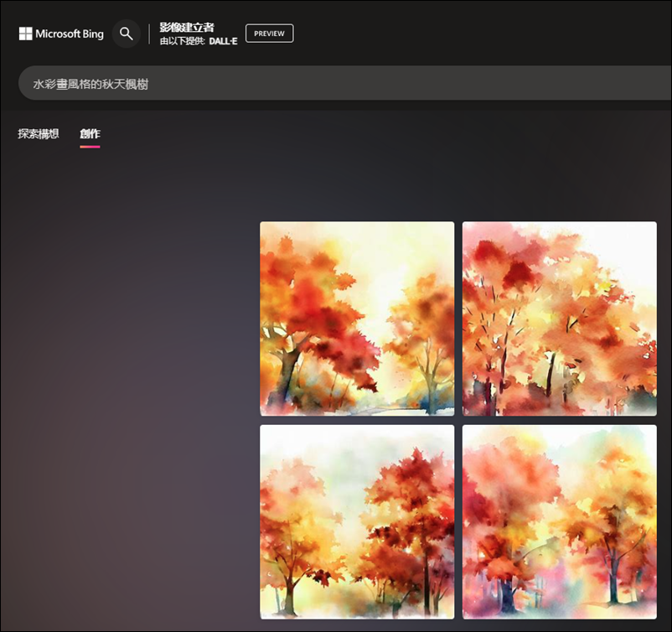The image size is (672, 632).
Task: Open the search magnifier icon
Action: (126, 34)
